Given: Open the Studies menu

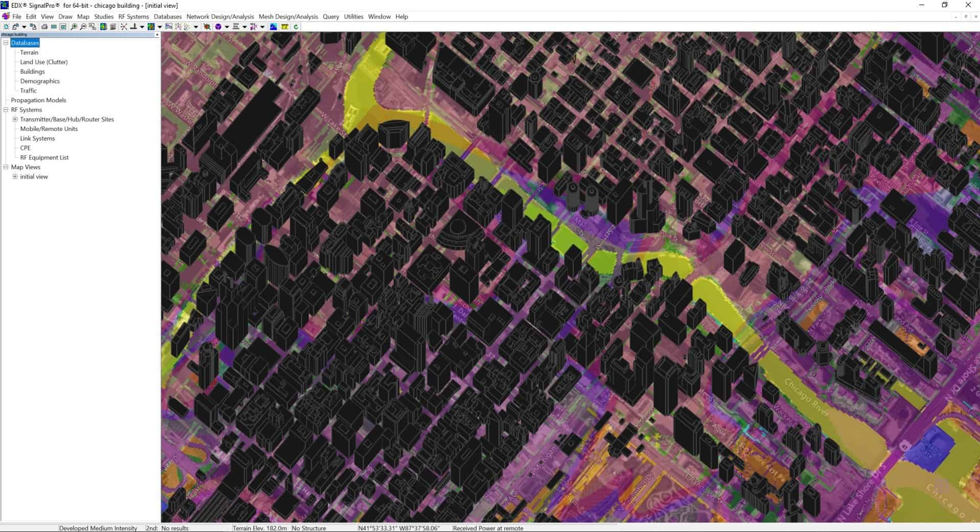Looking at the screenshot, I should coord(103,16).
